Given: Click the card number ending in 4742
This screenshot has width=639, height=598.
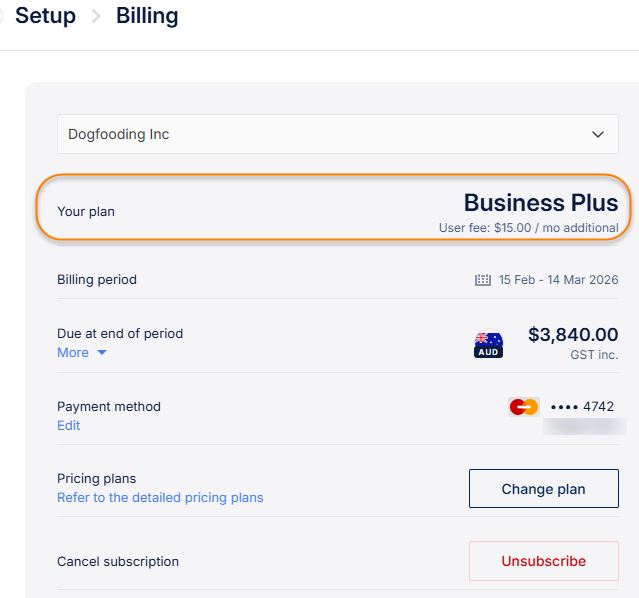Looking at the screenshot, I should pos(582,407).
